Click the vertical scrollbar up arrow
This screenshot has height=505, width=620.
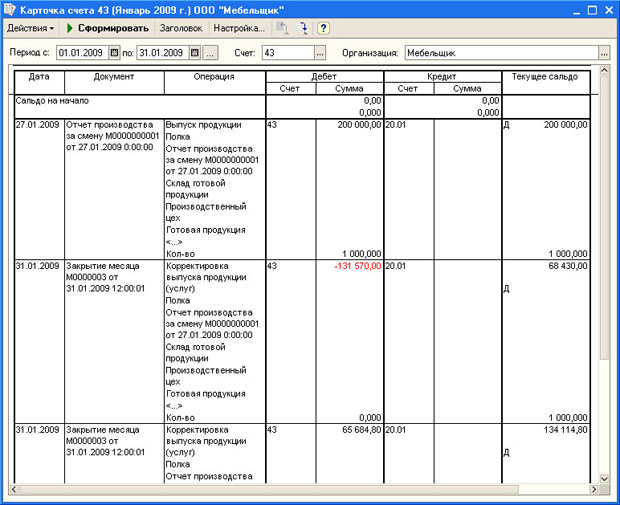[x=604, y=70]
